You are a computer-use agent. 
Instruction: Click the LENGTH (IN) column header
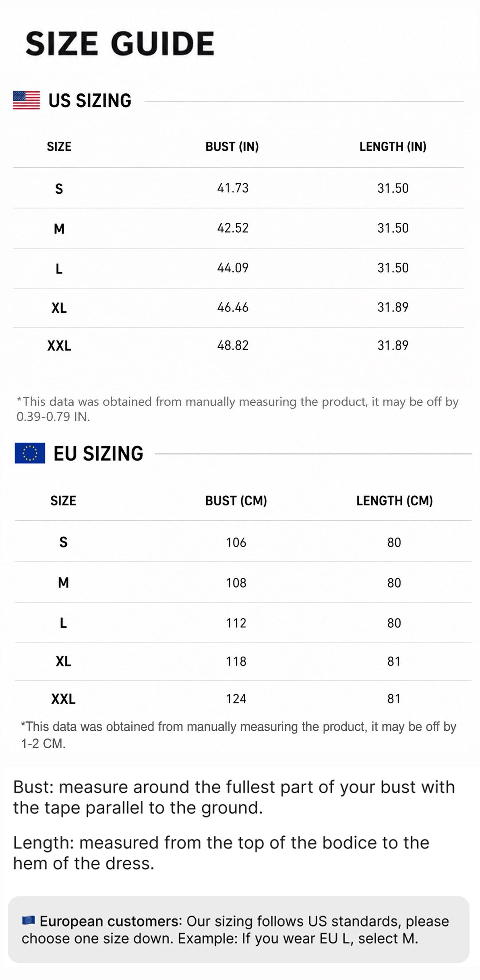click(393, 147)
